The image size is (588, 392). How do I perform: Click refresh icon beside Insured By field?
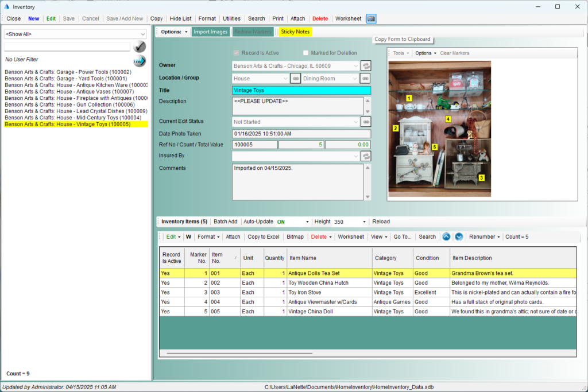coord(366,156)
